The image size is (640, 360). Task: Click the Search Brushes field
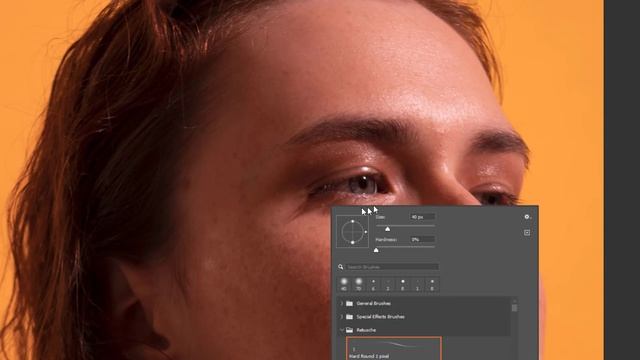click(x=392, y=267)
